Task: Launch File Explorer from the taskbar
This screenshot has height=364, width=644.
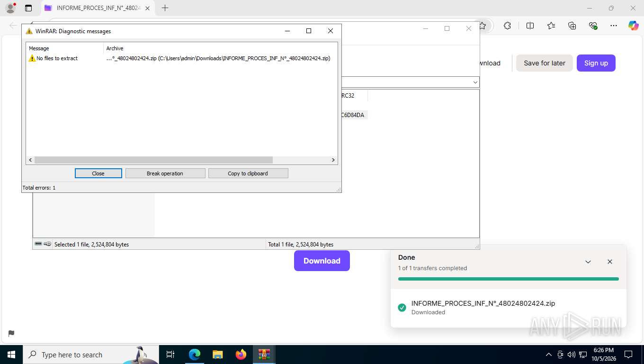Action: point(217,355)
